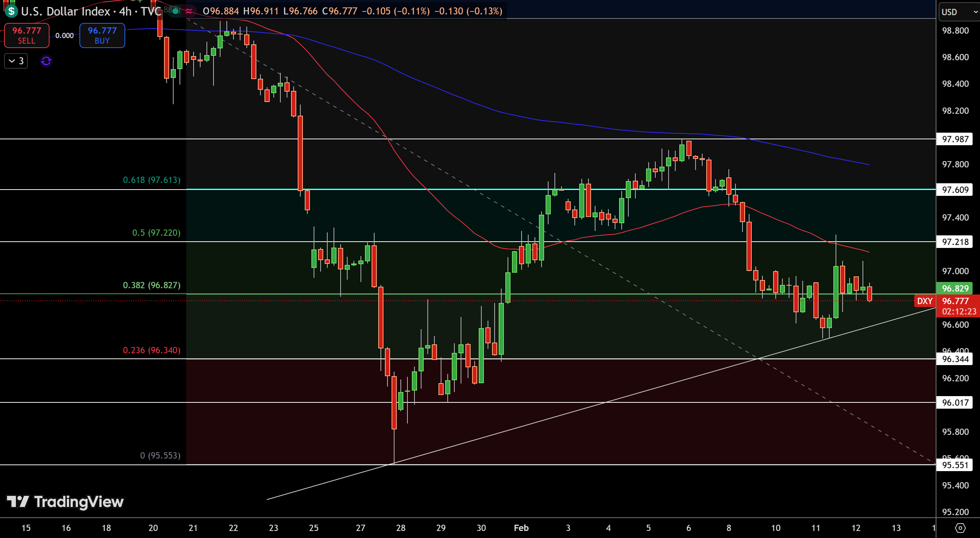980x538 pixels.
Task: Click the 0.618 (97.613) Fibonacci label
Action: tap(152, 180)
